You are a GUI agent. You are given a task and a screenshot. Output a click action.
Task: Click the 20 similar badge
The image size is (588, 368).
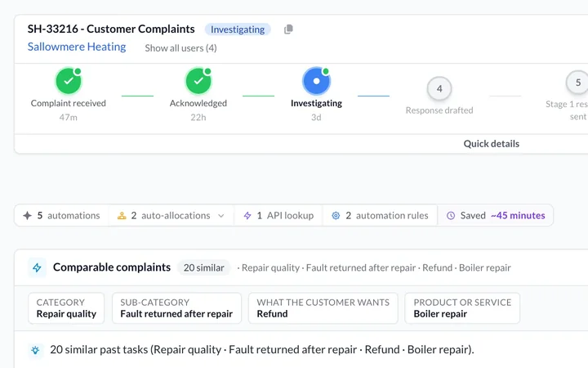pyautogui.click(x=203, y=267)
